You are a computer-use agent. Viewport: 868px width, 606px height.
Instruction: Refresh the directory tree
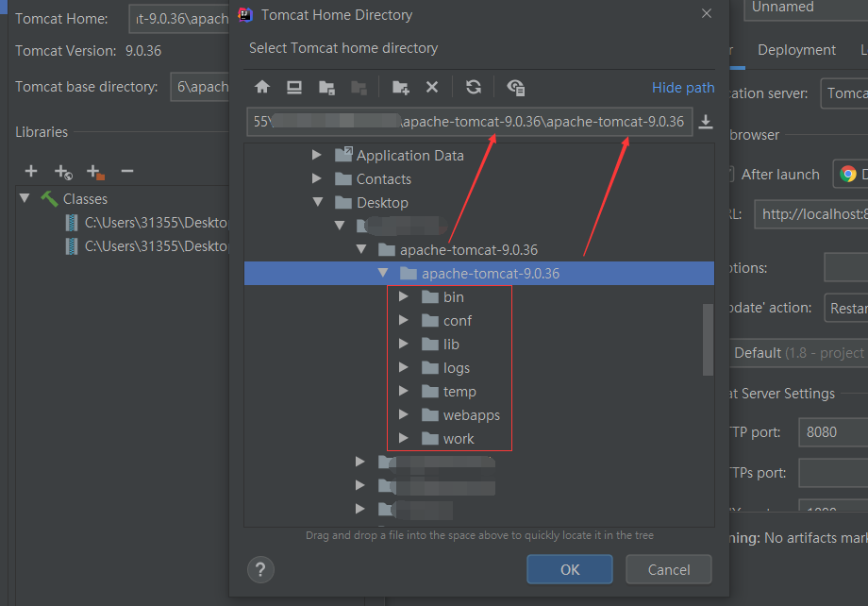[474, 87]
